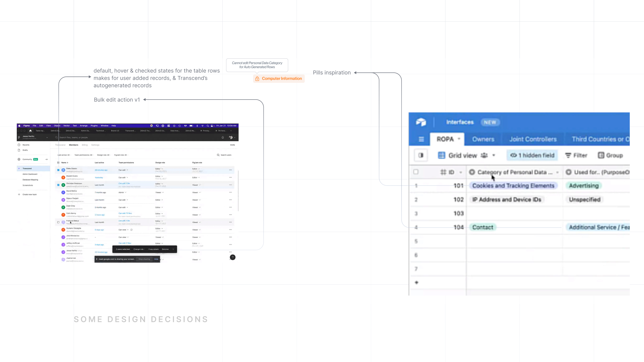Click the notifications bell icon
Viewport: 644px width, 362px height.
point(223,137)
